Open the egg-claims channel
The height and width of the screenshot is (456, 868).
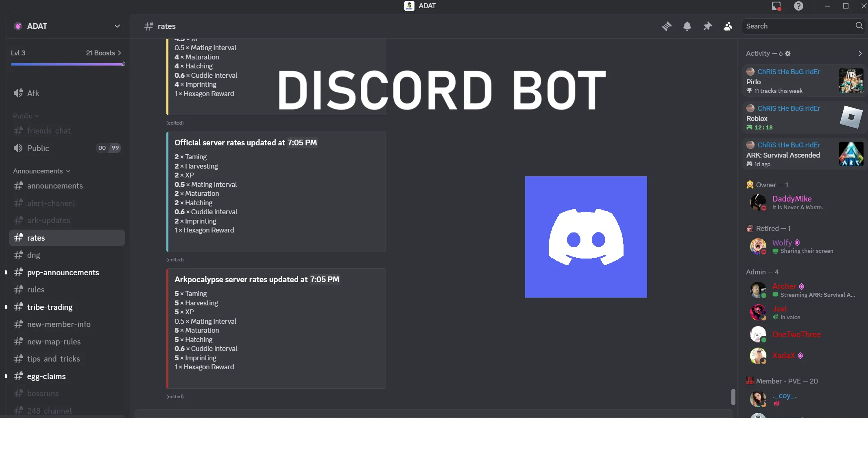46,376
